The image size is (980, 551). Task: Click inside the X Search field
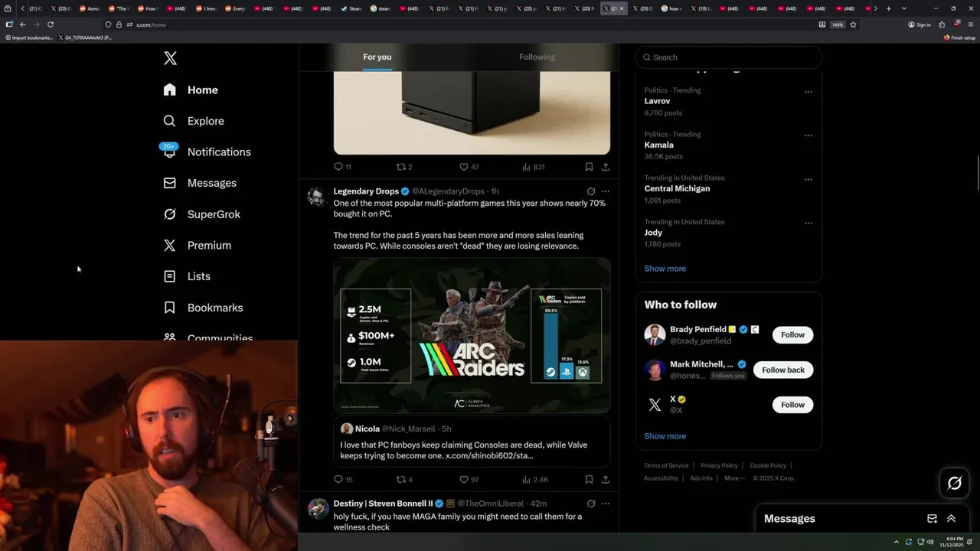(x=729, y=57)
